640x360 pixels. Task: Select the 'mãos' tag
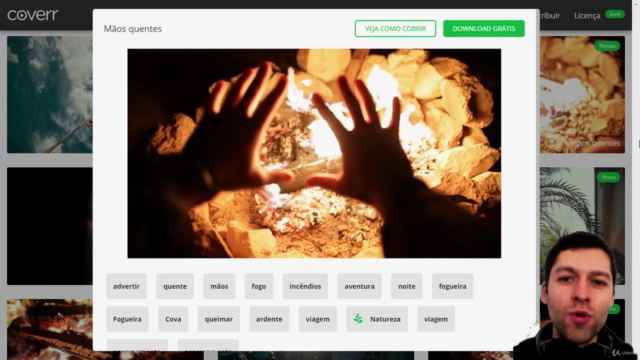tap(219, 286)
